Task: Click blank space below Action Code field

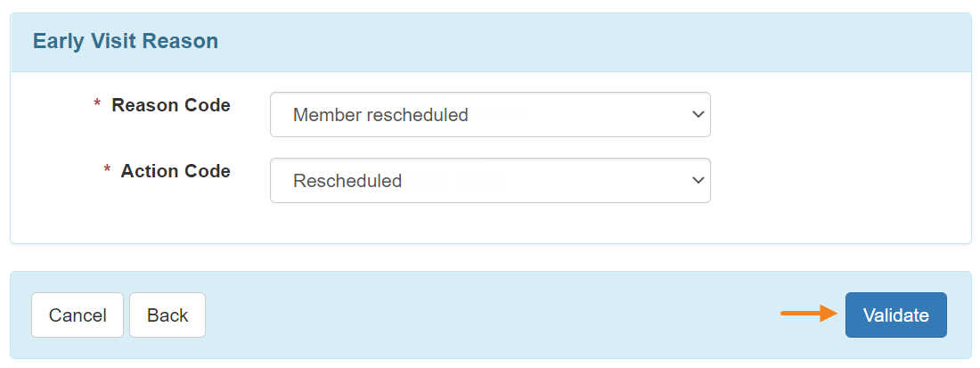Action: (x=490, y=223)
